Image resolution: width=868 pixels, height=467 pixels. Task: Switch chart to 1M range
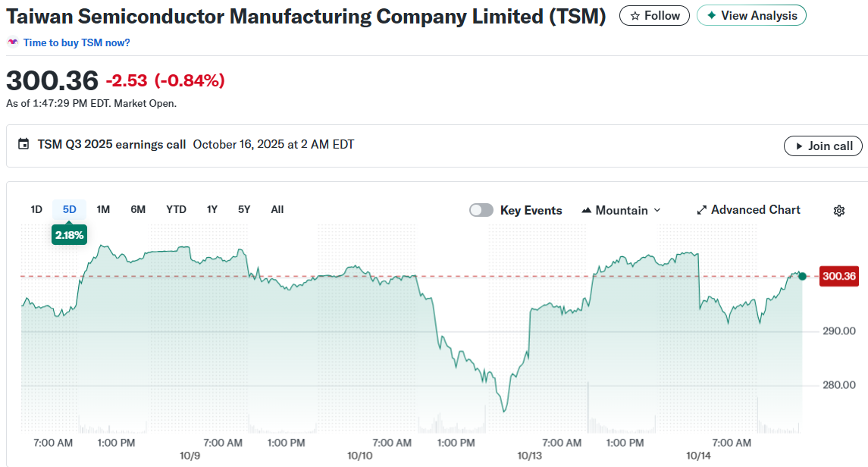103,209
